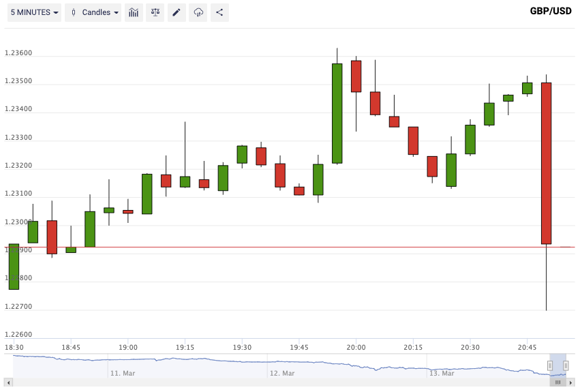582x392 pixels.
Task: Click the cloud download icon
Action: (198, 13)
